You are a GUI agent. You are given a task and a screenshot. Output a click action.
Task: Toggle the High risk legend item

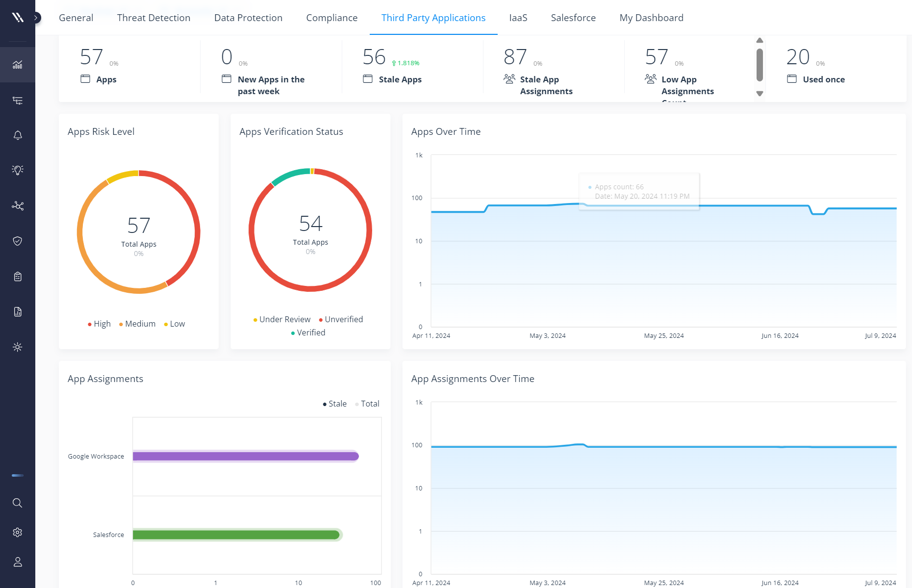99,324
